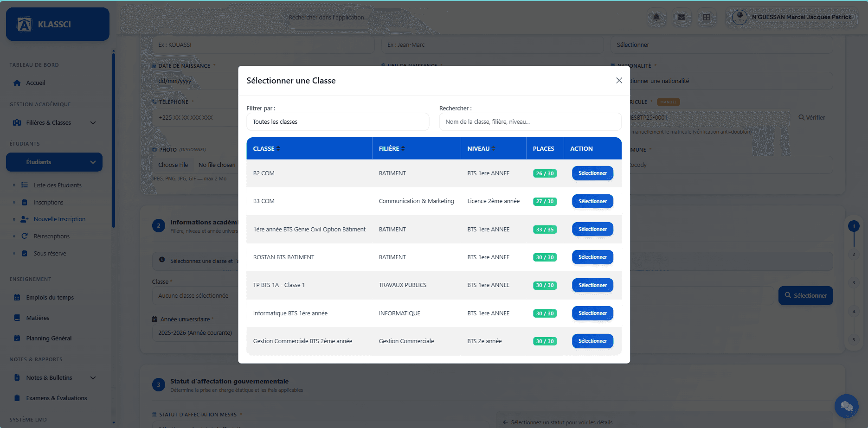Click the Liste des Étudiants list icon
This screenshot has height=428, width=868.
(25, 185)
